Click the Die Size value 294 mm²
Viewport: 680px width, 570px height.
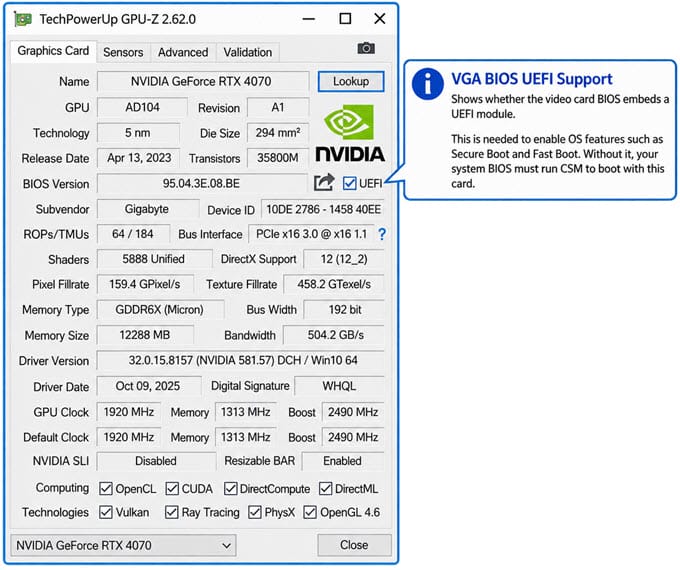click(x=278, y=133)
